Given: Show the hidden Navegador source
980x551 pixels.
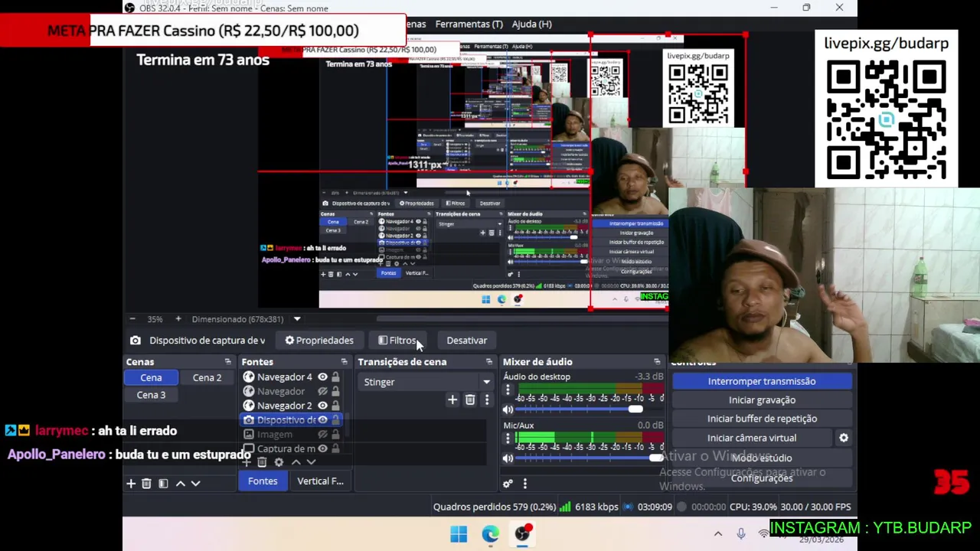Looking at the screenshot, I should (x=322, y=391).
